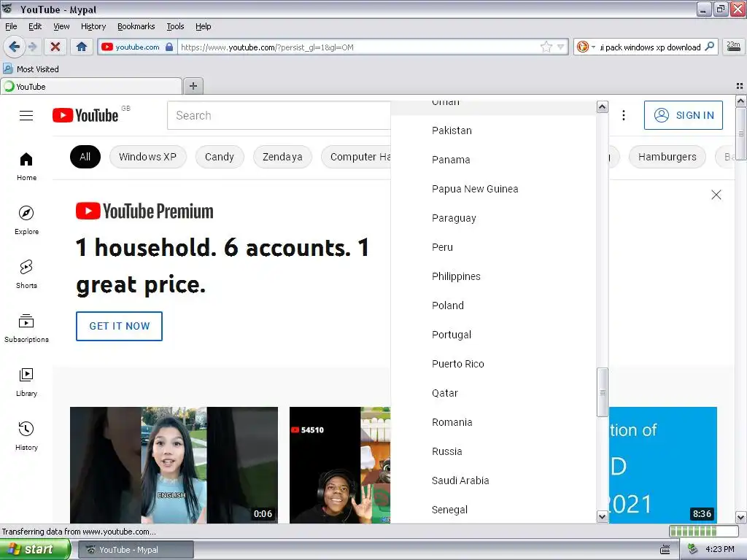747x560 pixels.
Task: Click country list scrollbar up arrow
Action: [602, 107]
